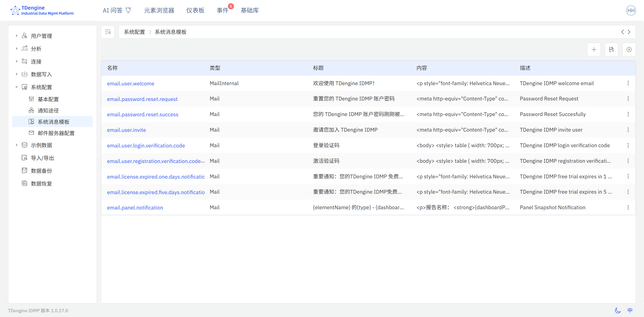The width and height of the screenshot is (644, 317).
Task: Click the 连接 connection icon
Action: [x=24, y=61]
